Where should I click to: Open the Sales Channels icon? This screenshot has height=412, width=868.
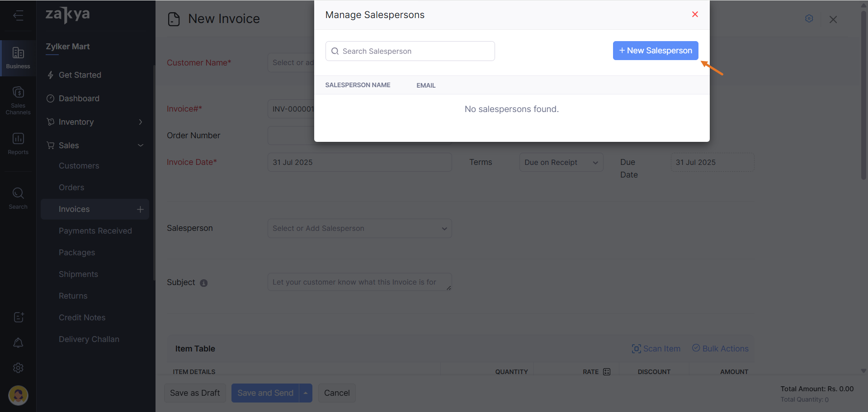point(18,99)
